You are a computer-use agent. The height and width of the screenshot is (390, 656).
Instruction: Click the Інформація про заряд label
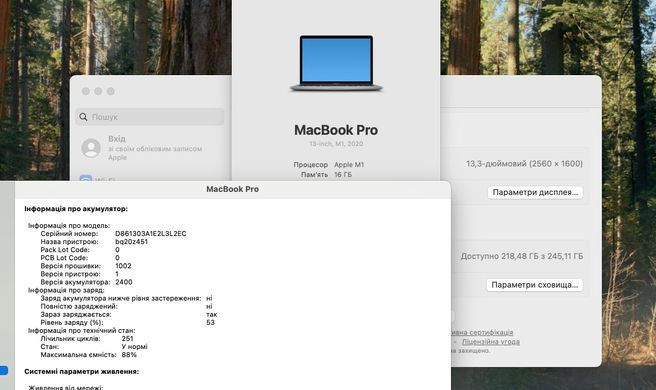coord(66,290)
